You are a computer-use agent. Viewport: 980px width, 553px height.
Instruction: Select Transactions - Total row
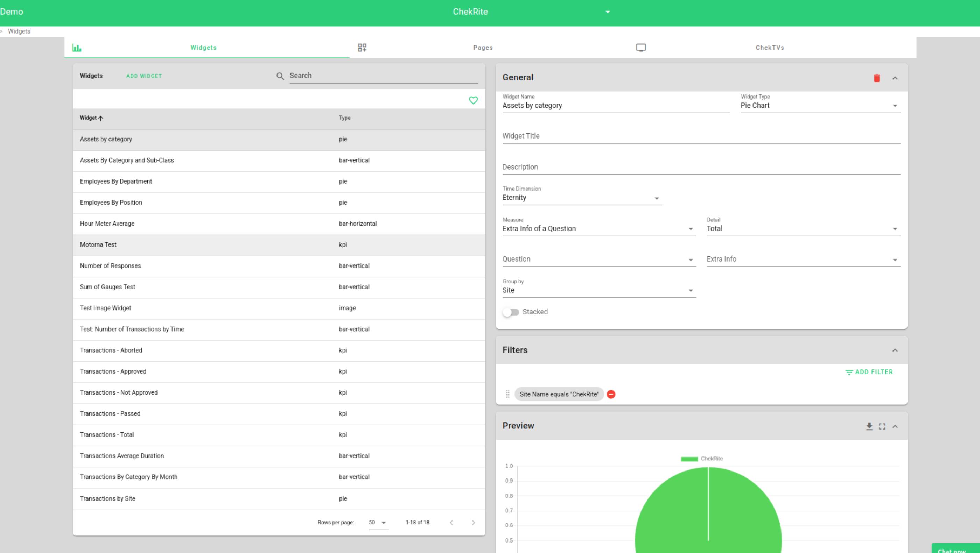pos(279,435)
